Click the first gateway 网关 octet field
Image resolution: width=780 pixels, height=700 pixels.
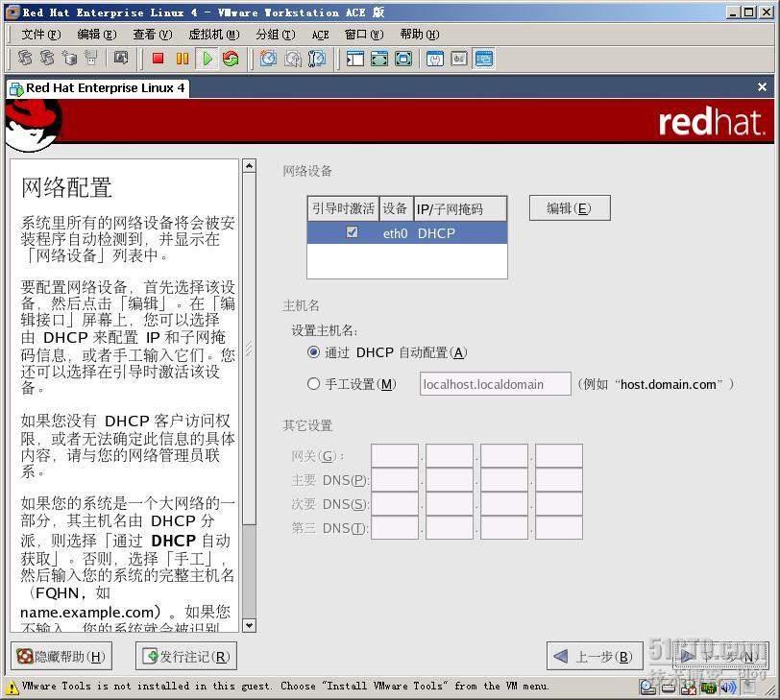click(x=395, y=456)
